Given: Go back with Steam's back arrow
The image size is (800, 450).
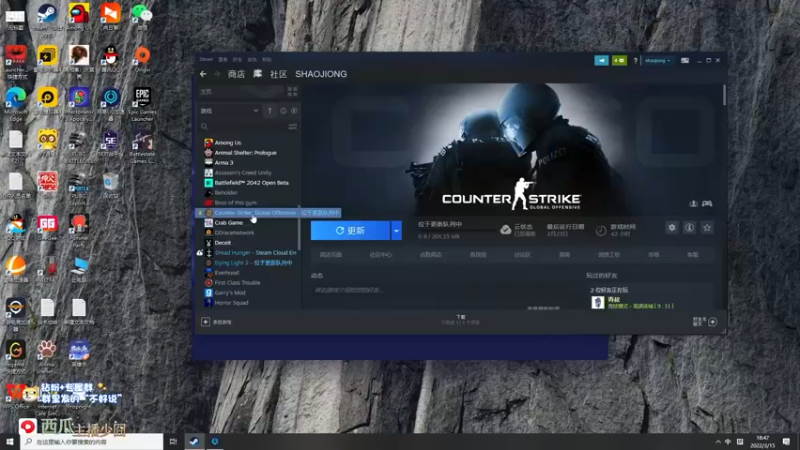Looking at the screenshot, I should coord(203,74).
